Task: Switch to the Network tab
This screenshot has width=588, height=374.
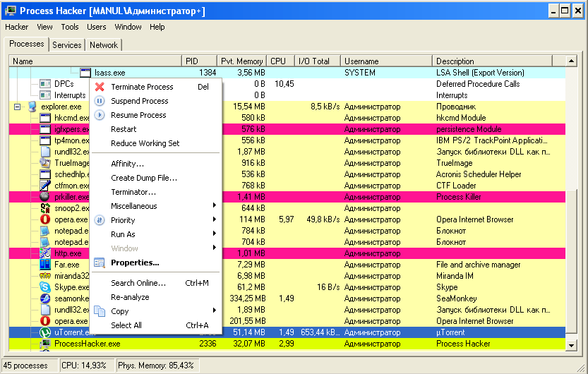Action: [104, 45]
